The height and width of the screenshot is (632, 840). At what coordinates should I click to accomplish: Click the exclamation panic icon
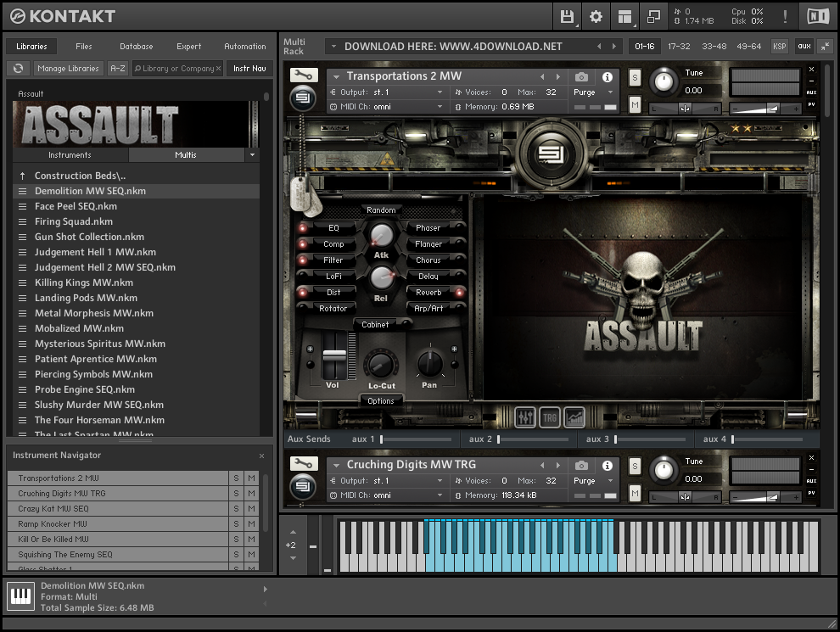pos(785,17)
